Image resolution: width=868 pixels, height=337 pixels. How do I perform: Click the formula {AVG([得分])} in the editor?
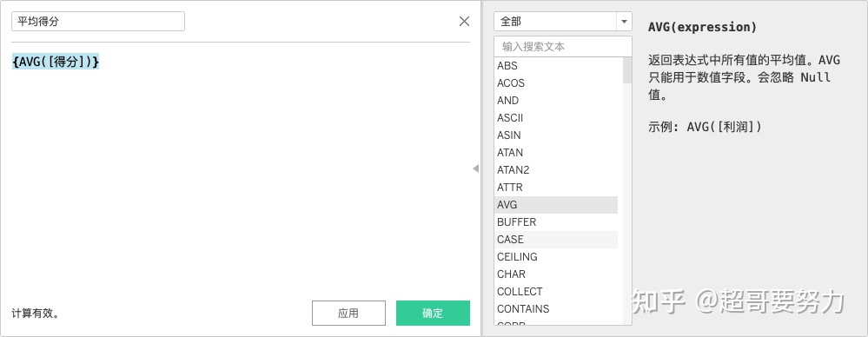(x=56, y=62)
